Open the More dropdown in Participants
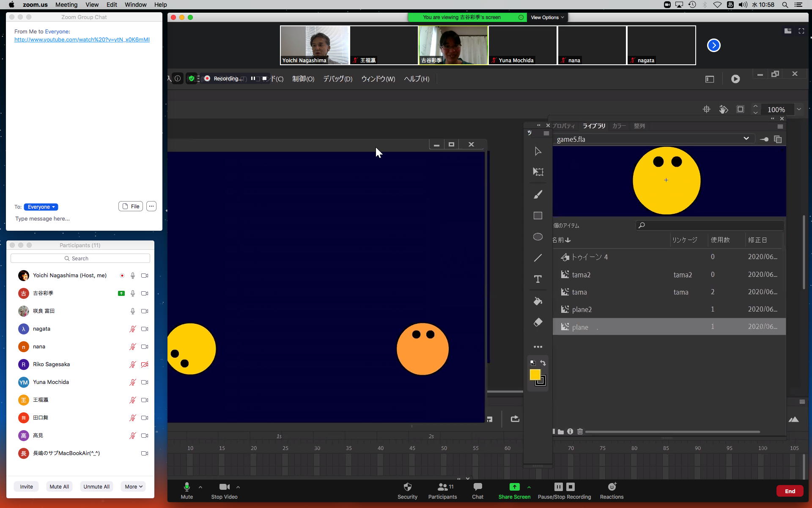The height and width of the screenshot is (508, 812). 133,486
